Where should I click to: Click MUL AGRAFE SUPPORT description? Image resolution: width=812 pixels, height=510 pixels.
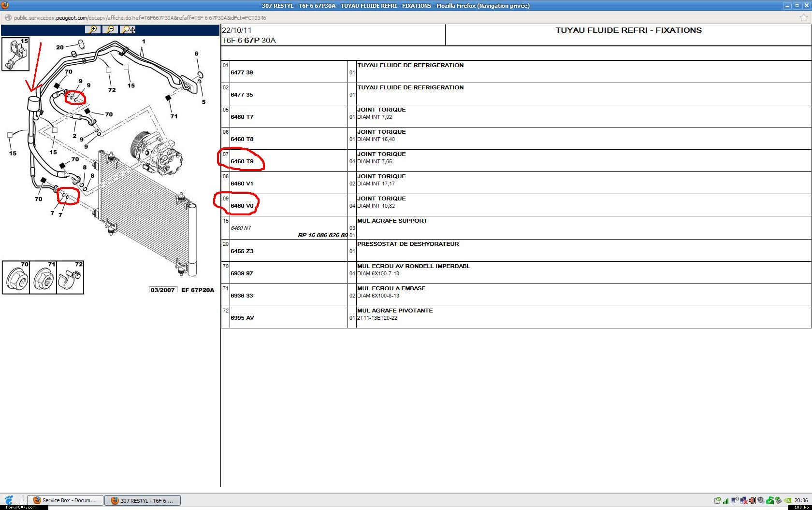pyautogui.click(x=392, y=221)
